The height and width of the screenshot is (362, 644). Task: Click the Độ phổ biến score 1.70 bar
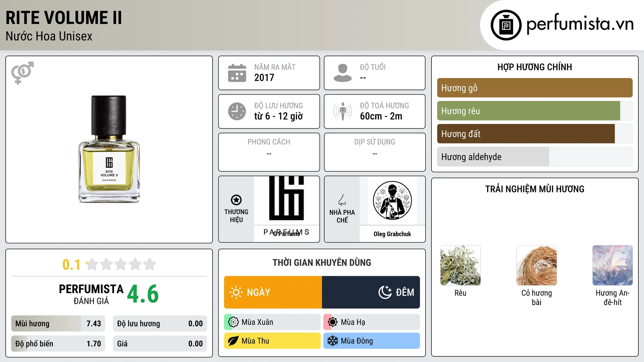pyautogui.click(x=58, y=344)
